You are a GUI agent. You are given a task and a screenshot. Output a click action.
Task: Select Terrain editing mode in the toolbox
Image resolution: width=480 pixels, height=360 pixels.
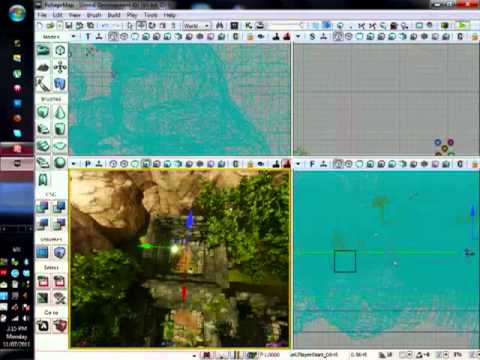click(x=43, y=67)
